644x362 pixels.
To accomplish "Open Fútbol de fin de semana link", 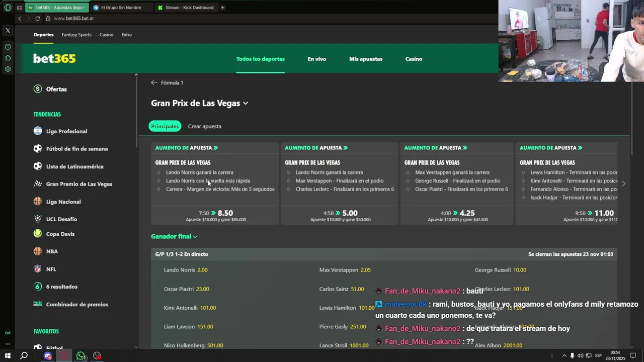I will pyautogui.click(x=77, y=149).
